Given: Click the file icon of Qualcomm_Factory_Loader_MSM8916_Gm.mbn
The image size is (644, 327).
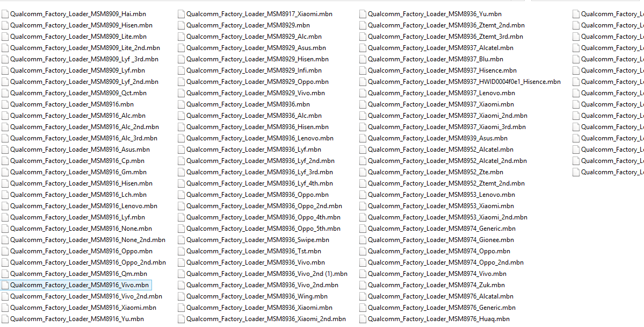Looking at the screenshot, I should (5, 172).
